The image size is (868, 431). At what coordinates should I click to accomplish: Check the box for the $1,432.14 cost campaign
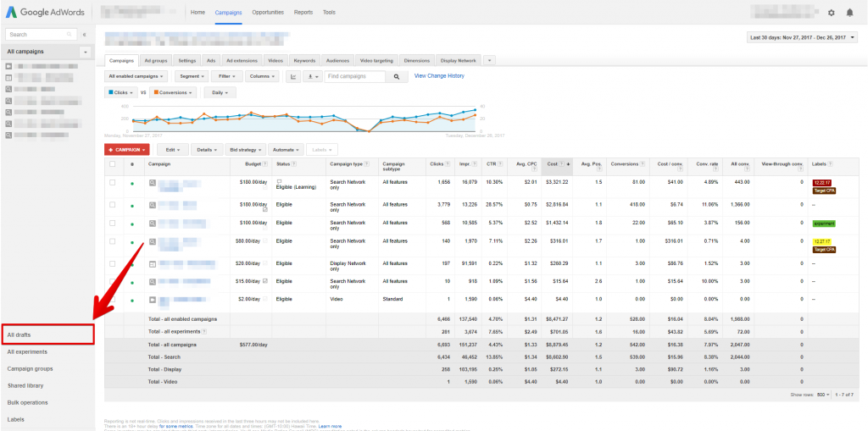tap(113, 223)
